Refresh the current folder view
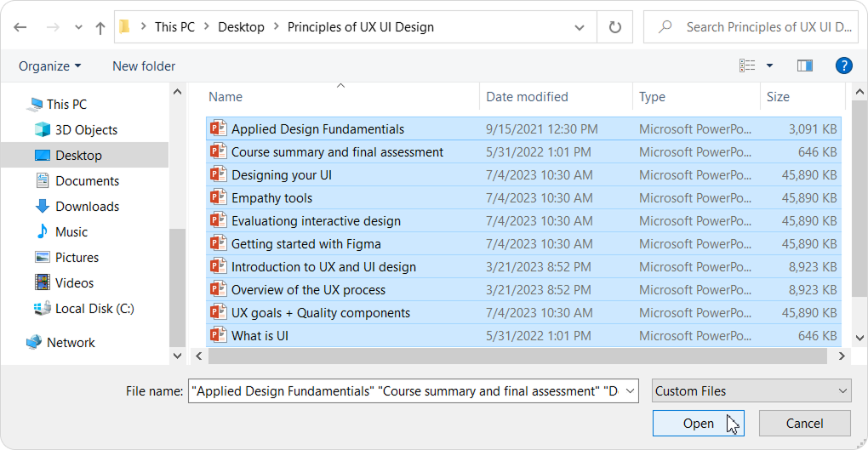 614,27
